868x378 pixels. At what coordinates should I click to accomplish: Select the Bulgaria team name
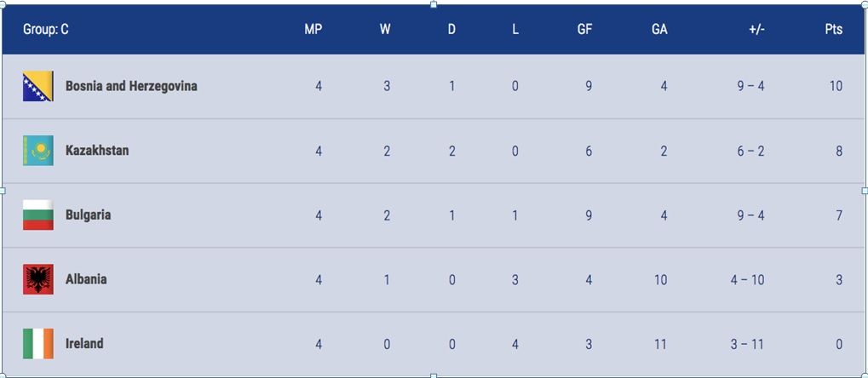click(x=88, y=215)
